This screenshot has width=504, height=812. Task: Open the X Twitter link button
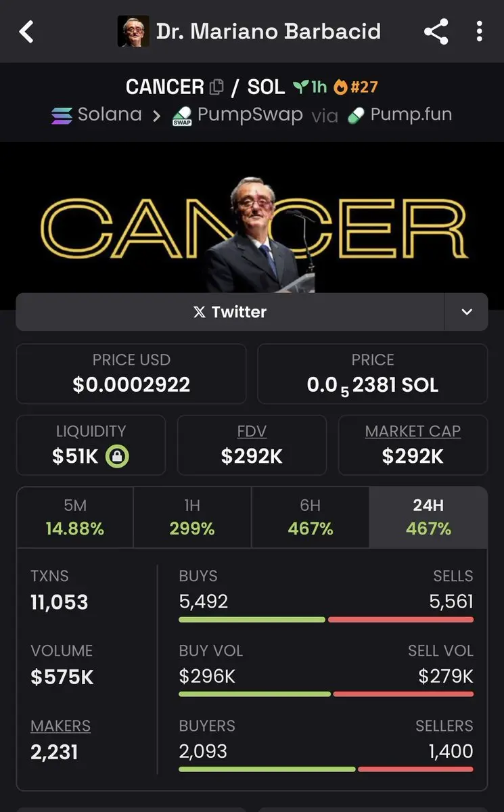point(230,312)
